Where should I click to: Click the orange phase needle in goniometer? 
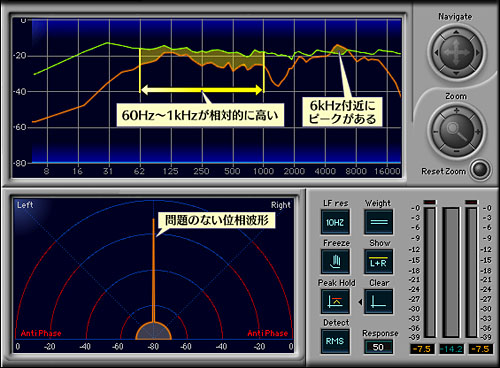click(153, 270)
